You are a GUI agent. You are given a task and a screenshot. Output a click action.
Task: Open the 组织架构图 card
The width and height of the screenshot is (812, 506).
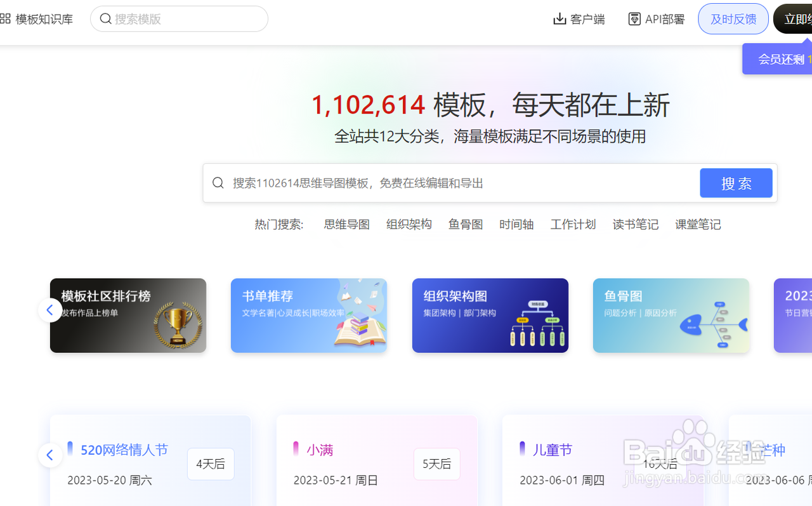point(490,316)
